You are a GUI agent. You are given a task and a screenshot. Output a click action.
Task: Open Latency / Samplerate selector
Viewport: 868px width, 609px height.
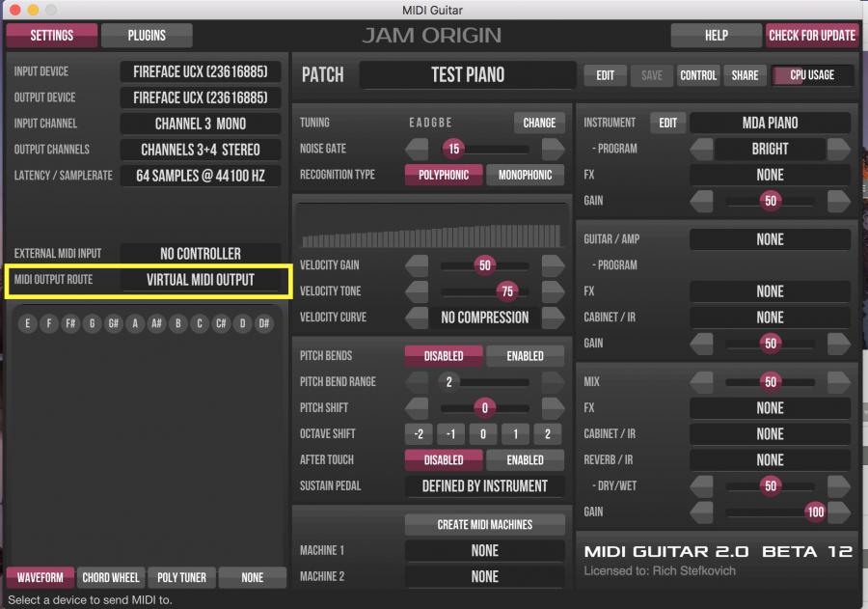[201, 176]
